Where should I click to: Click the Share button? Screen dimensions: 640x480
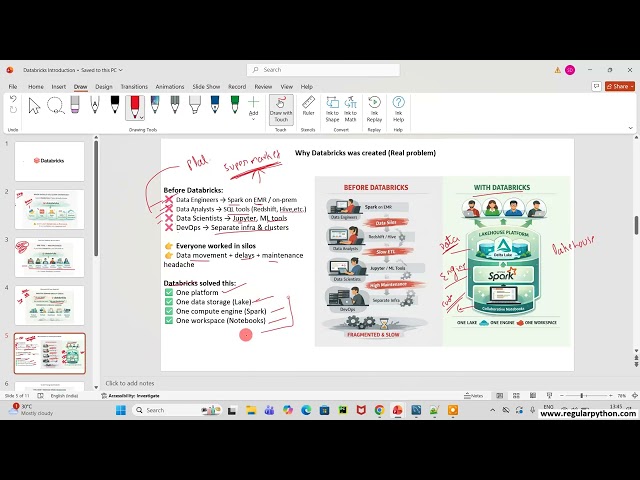tap(617, 87)
